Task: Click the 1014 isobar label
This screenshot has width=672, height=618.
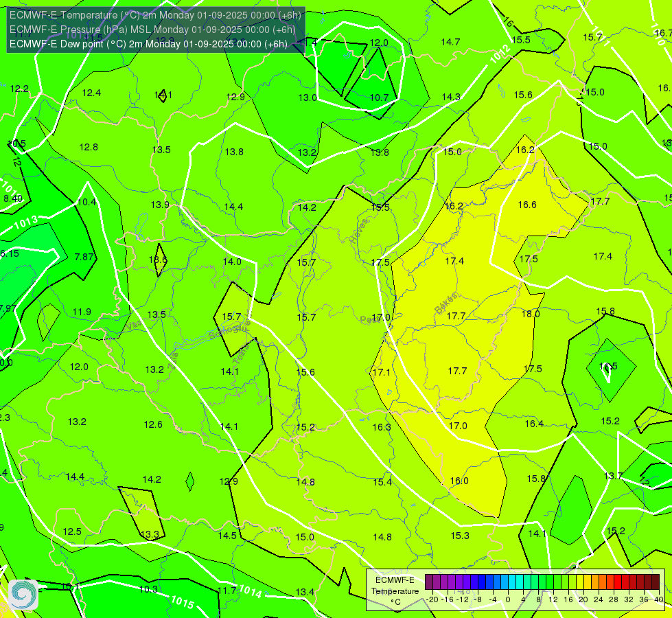Action: pyautogui.click(x=251, y=591)
